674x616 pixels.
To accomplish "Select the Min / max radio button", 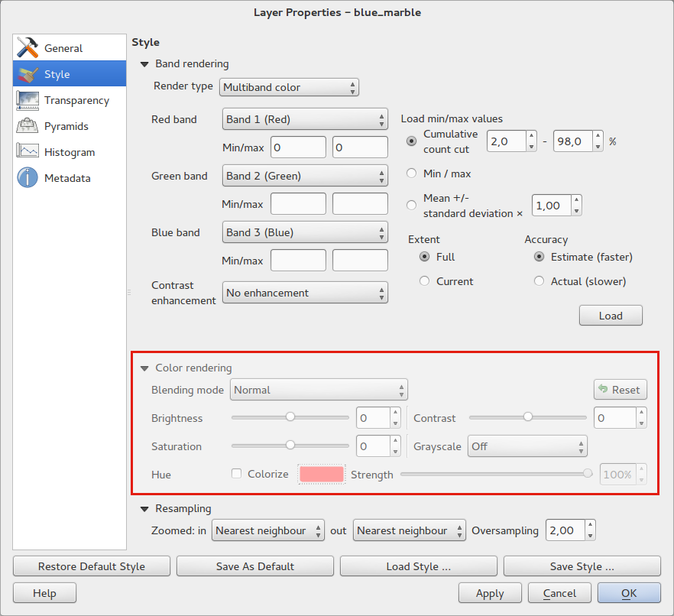I will pyautogui.click(x=412, y=173).
